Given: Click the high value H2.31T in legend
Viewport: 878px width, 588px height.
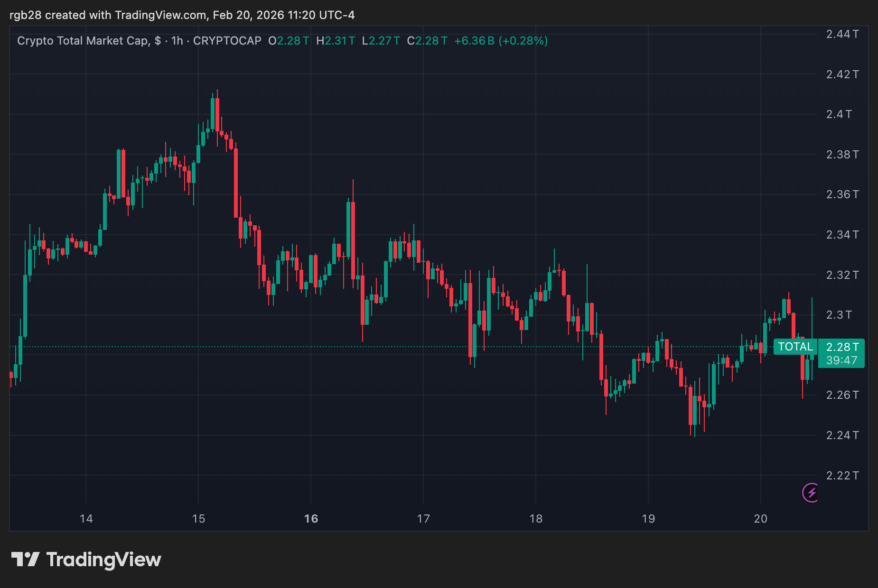Looking at the screenshot, I should click(335, 41).
